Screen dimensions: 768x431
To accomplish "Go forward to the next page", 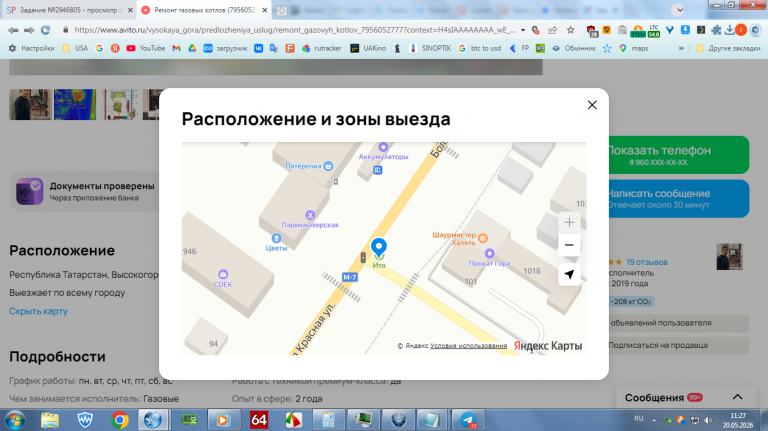I will pos(29,30).
